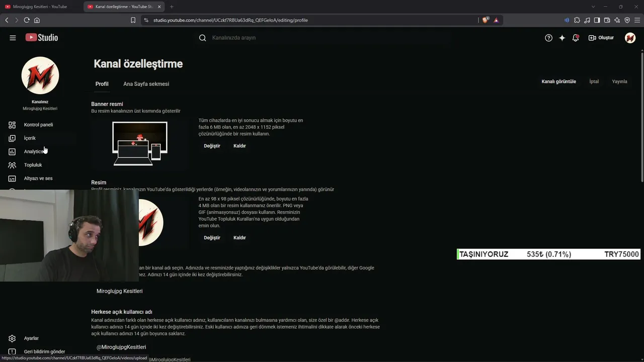The image size is (644, 362).
Task: Go back with the browser back arrow
Action: pos(7,20)
